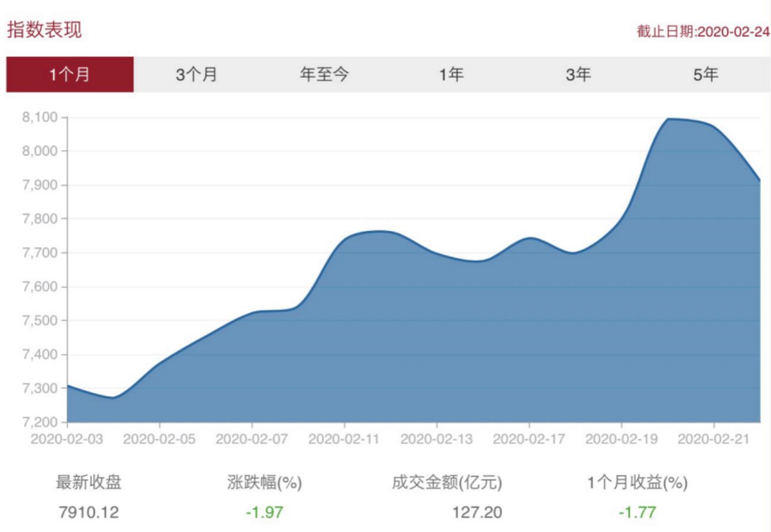Click the 2020-02-03 x-axis date label
This screenshot has width=771, height=532.
(67, 439)
